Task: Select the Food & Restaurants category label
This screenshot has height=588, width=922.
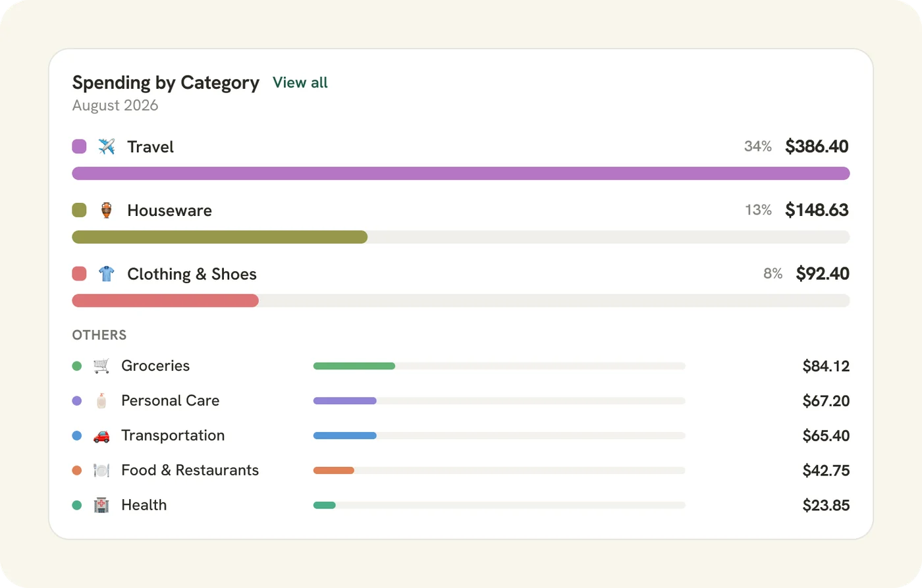Action: [190, 470]
